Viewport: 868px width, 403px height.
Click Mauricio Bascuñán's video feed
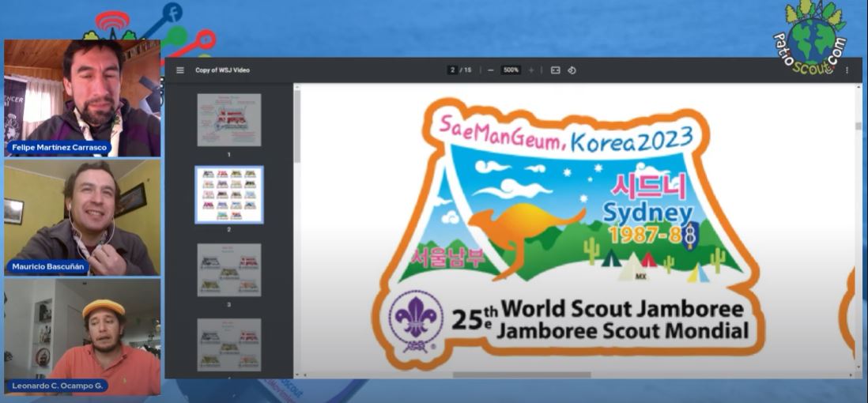point(82,217)
